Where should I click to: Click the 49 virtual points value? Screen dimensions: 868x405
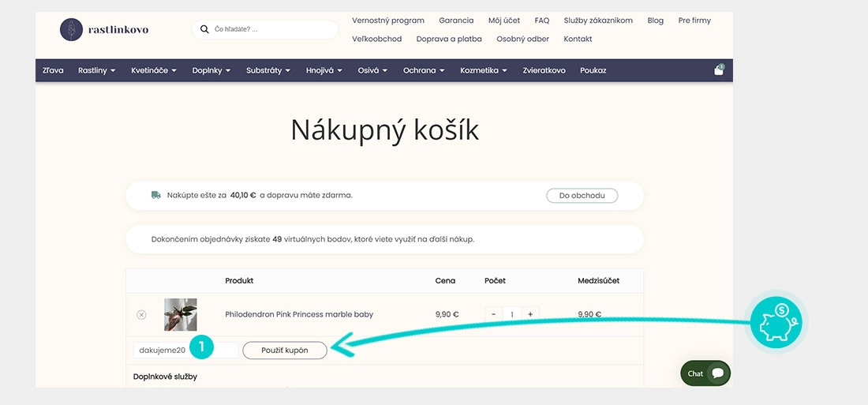point(277,239)
